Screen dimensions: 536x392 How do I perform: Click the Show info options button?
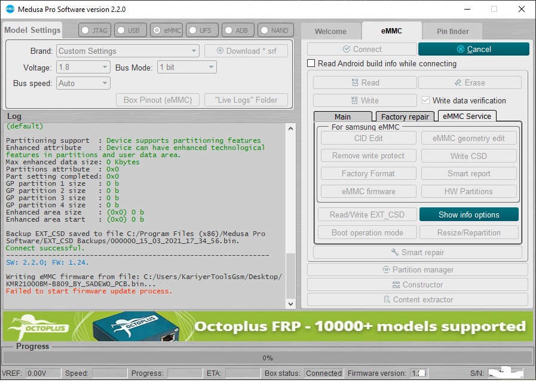(x=469, y=215)
